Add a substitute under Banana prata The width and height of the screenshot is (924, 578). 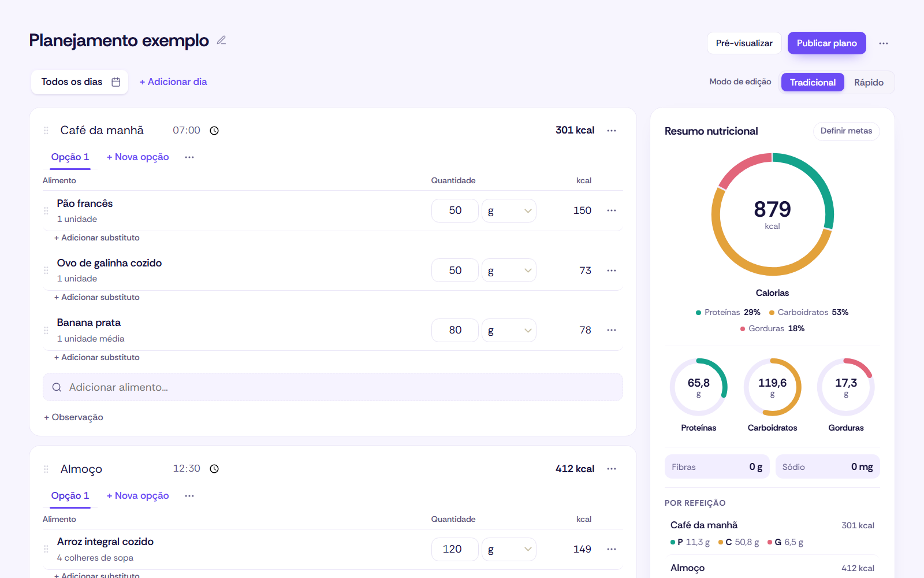[97, 357]
